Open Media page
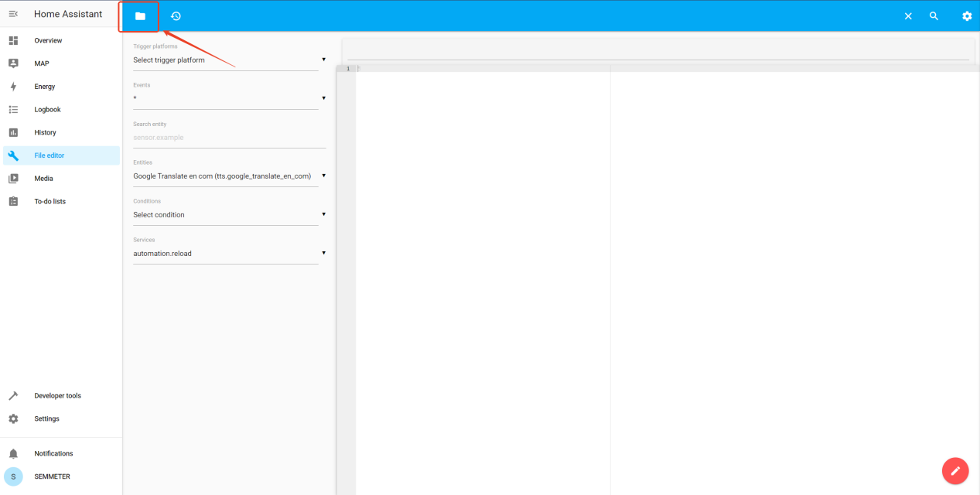Screen dimensions: 980x495 tap(43, 179)
